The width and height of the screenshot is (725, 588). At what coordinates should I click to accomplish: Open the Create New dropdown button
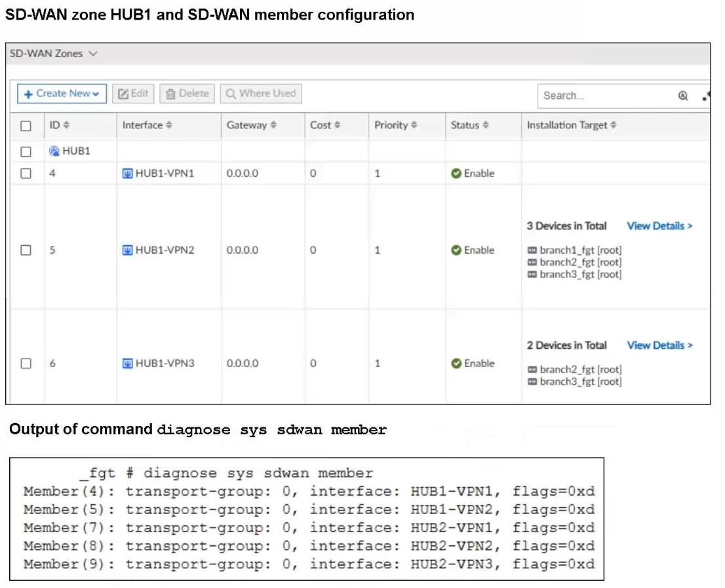tap(62, 93)
